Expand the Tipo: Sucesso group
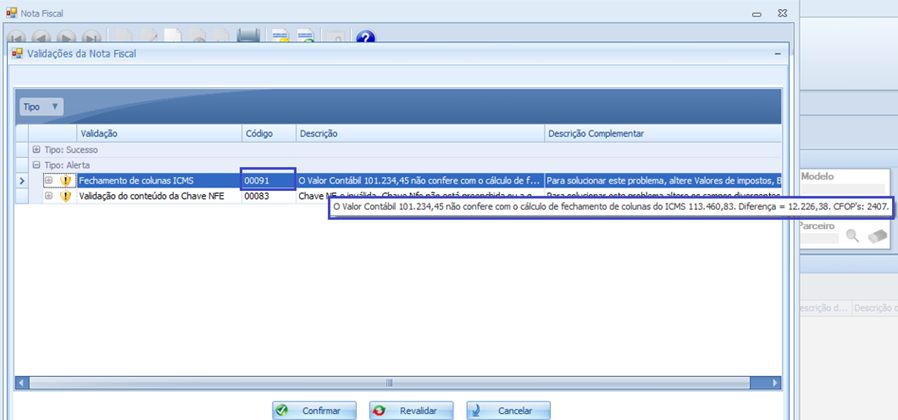The height and width of the screenshot is (420, 898). 35,149
